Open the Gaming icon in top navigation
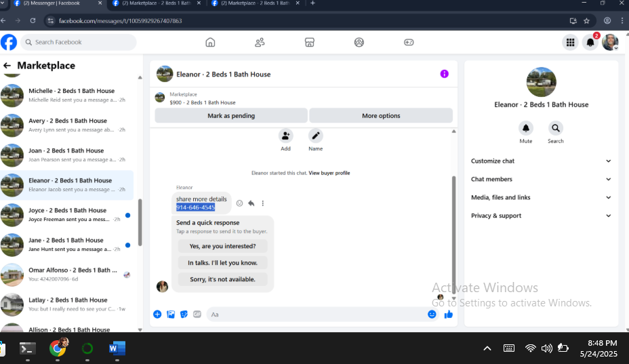Screen dimensions: 629x364 (409, 42)
